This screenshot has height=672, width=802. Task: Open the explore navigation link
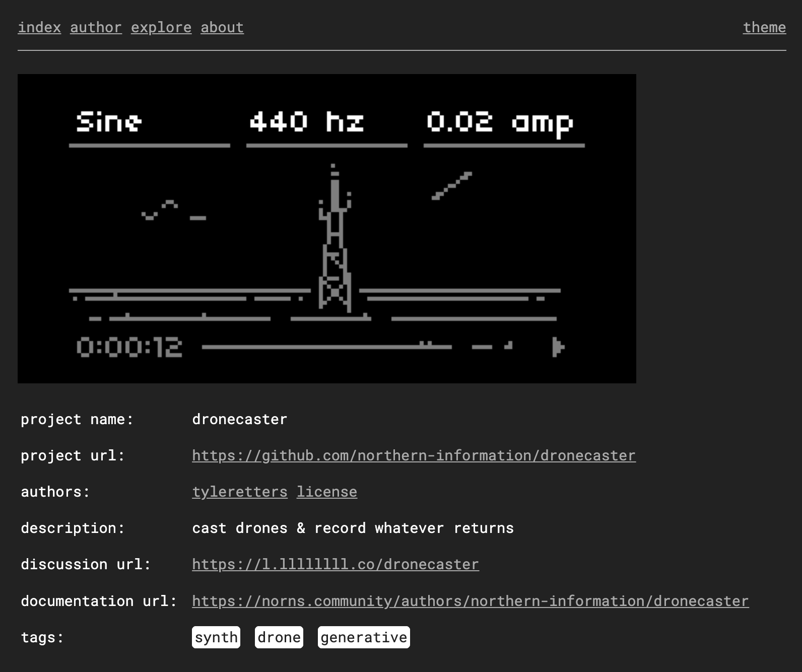[161, 27]
